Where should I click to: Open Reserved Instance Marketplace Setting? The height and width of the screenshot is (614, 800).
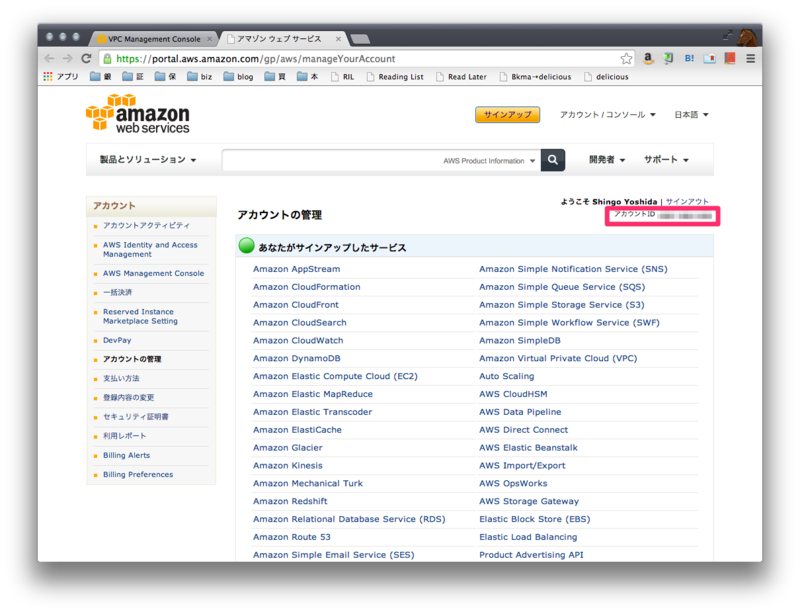click(x=140, y=316)
